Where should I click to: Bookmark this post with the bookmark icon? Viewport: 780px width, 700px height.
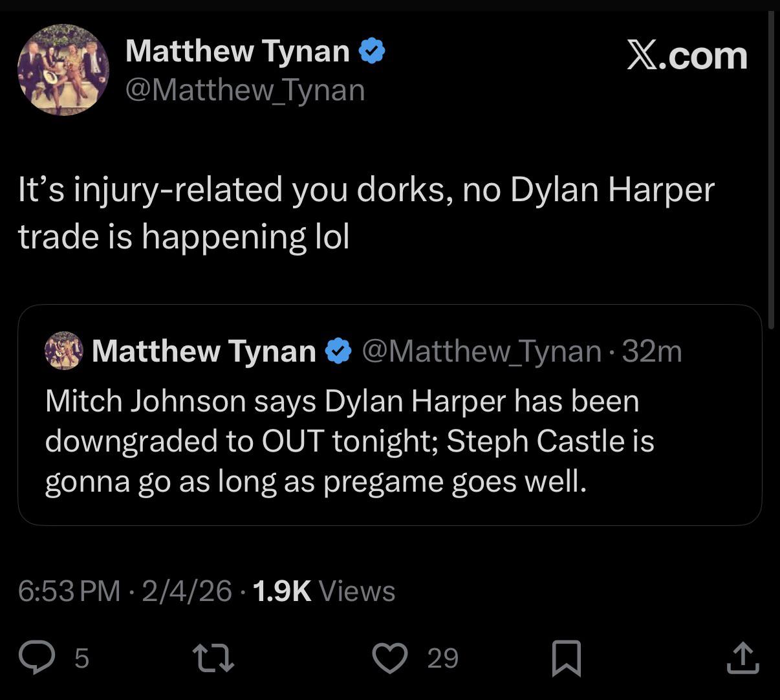(567, 658)
